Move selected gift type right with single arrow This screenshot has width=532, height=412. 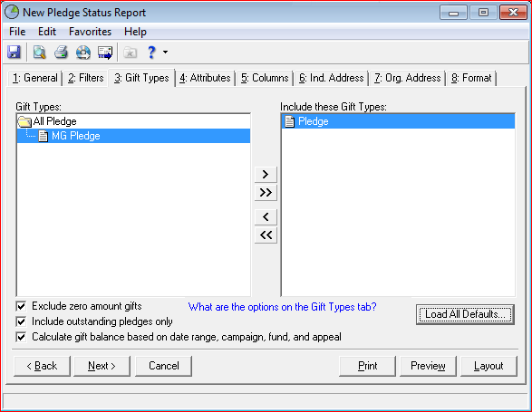[266, 174]
